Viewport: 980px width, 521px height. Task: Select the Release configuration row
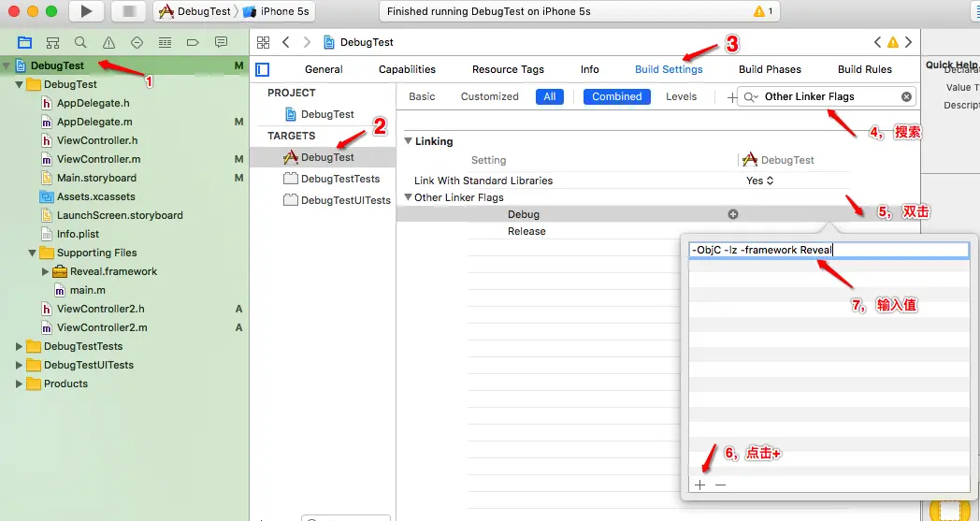[x=526, y=231]
